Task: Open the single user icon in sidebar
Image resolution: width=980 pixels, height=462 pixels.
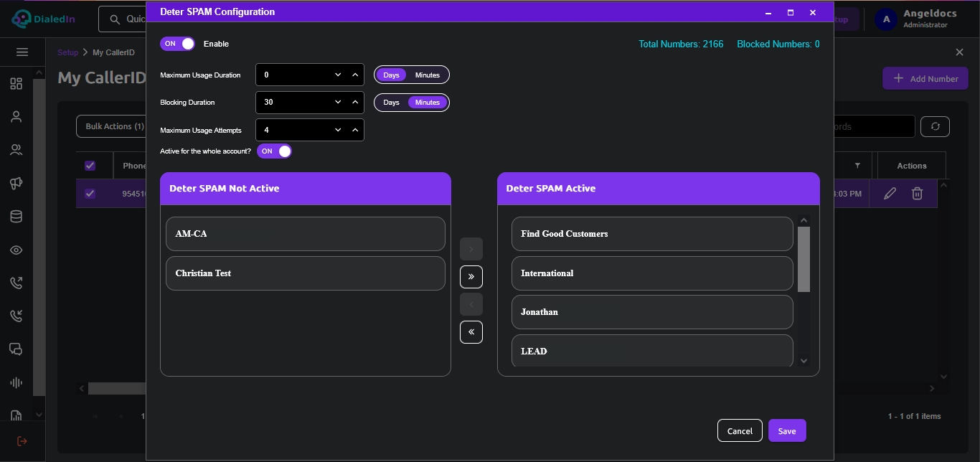Action: pos(16,117)
